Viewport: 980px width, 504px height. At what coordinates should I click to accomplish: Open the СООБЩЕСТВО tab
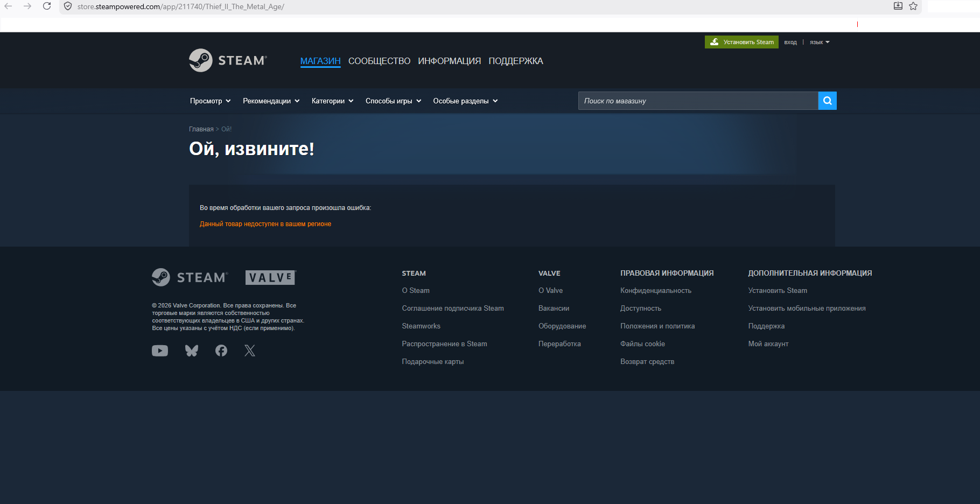pos(379,61)
